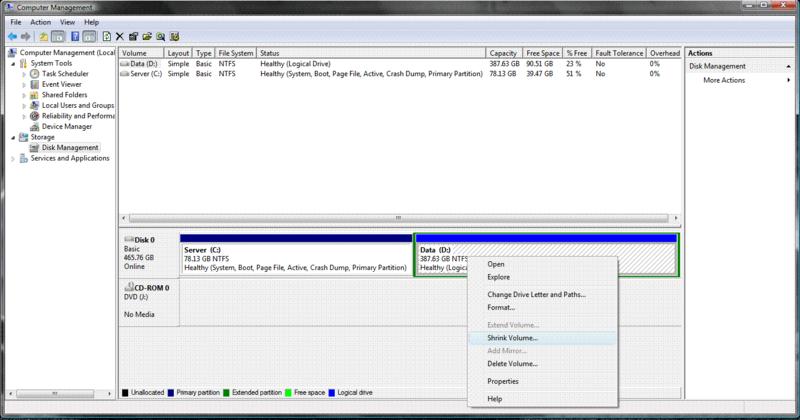This screenshot has width=800, height=420.
Task: Choose Shrink Volume from the context menu
Action: (x=512, y=338)
